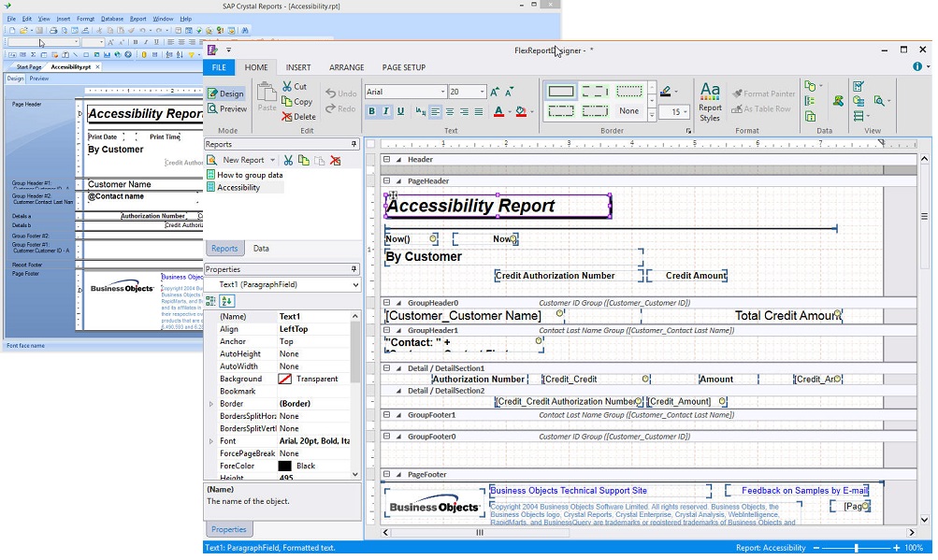The width and height of the screenshot is (938, 560).
Task: Open the font size 20 dropdown
Action: [x=483, y=92]
